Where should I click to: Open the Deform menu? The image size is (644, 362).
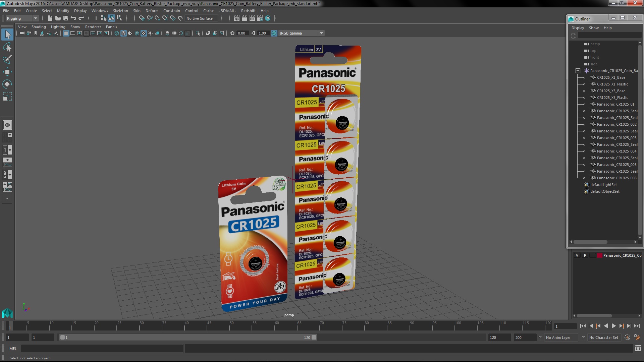[x=152, y=11]
